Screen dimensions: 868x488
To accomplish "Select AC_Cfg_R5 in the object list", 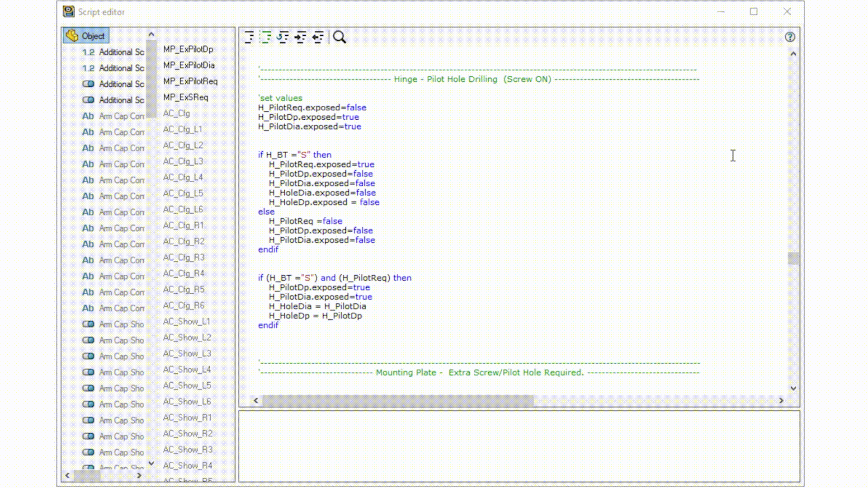I will point(184,290).
